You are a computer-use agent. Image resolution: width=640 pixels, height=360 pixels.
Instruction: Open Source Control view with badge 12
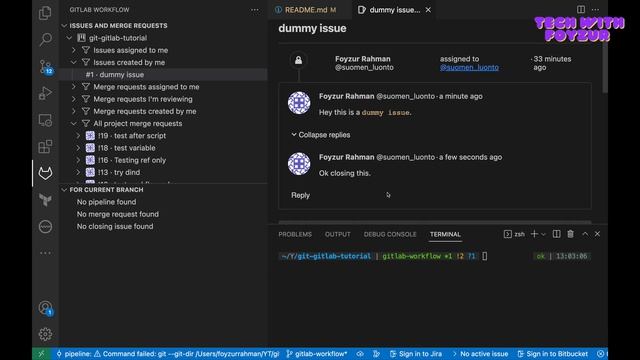(x=45, y=67)
